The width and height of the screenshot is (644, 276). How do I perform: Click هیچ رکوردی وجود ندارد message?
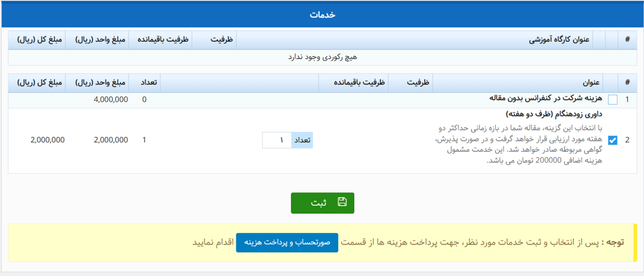tap(323, 57)
